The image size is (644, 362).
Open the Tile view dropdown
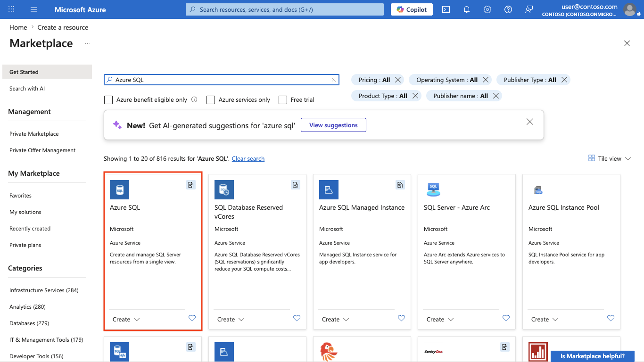tap(610, 158)
